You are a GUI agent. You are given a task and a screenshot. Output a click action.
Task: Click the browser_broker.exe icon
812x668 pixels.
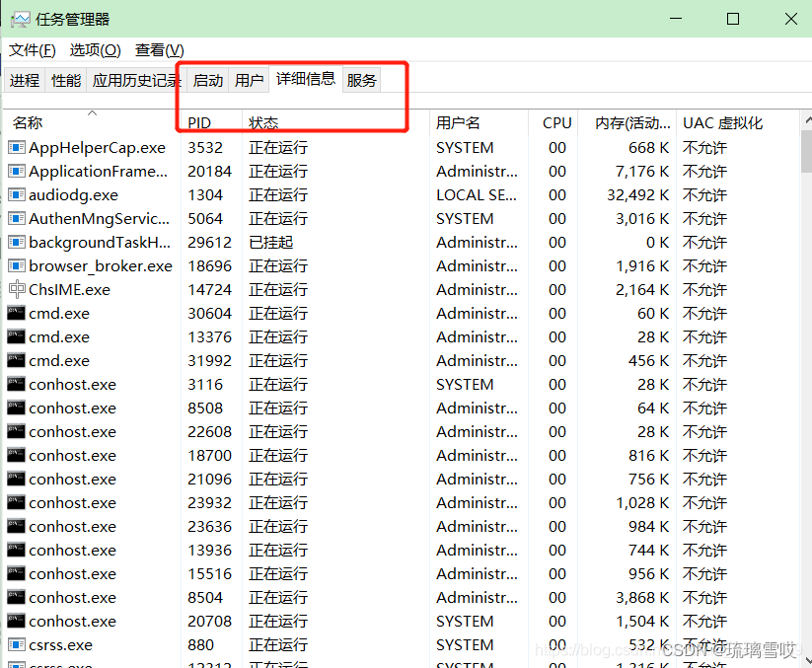(x=17, y=266)
